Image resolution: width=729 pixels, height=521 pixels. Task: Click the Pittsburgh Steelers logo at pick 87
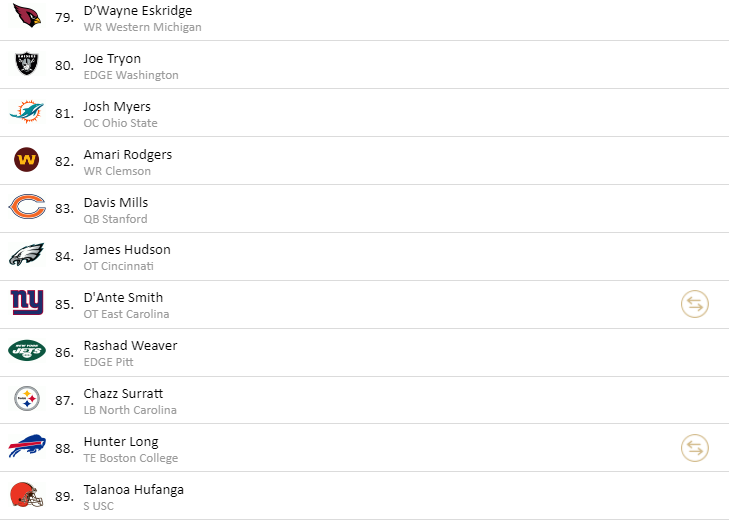(x=27, y=399)
